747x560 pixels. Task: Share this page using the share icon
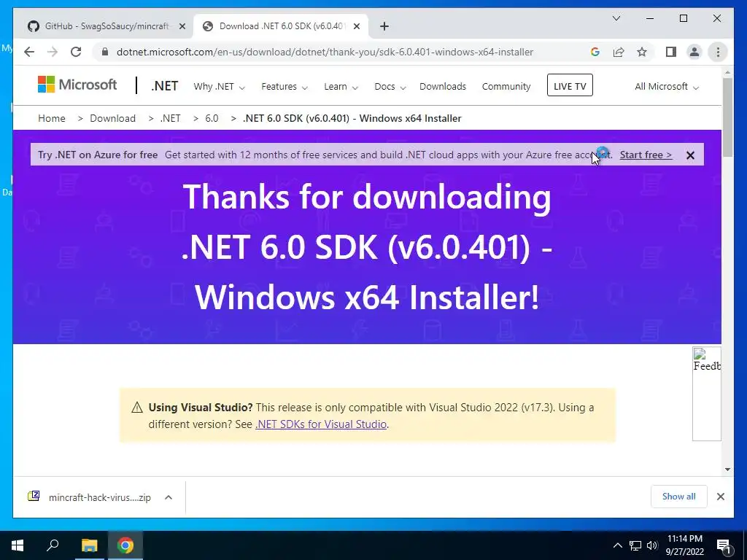tap(619, 52)
